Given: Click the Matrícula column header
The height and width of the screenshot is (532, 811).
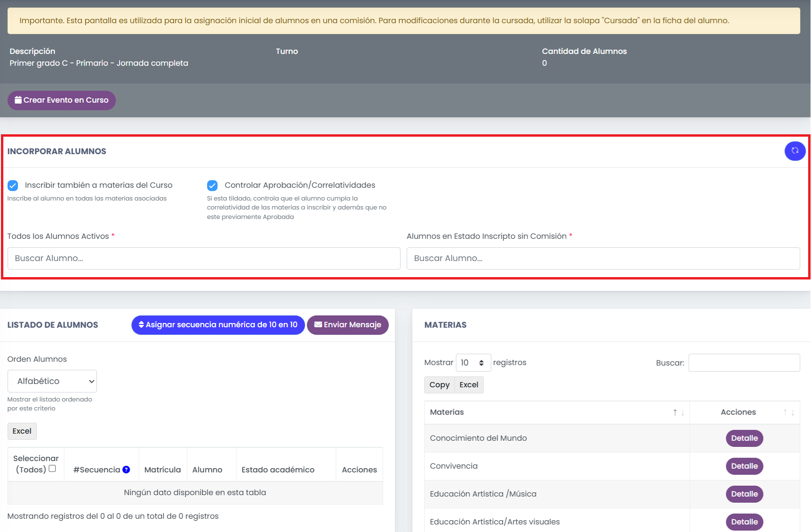Looking at the screenshot, I should coord(163,470).
